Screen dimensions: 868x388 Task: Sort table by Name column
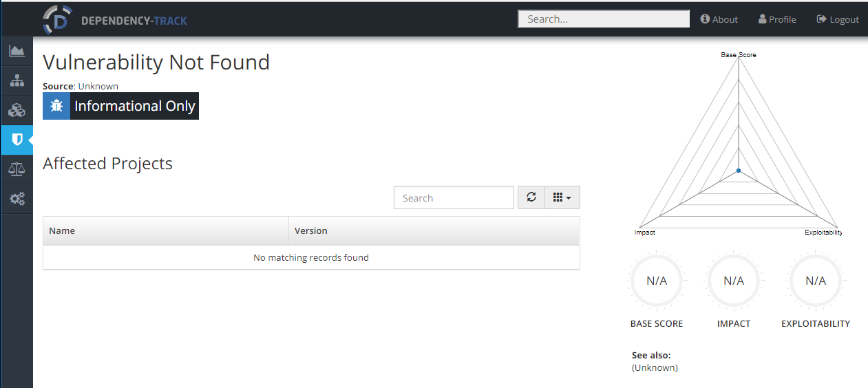(x=166, y=230)
